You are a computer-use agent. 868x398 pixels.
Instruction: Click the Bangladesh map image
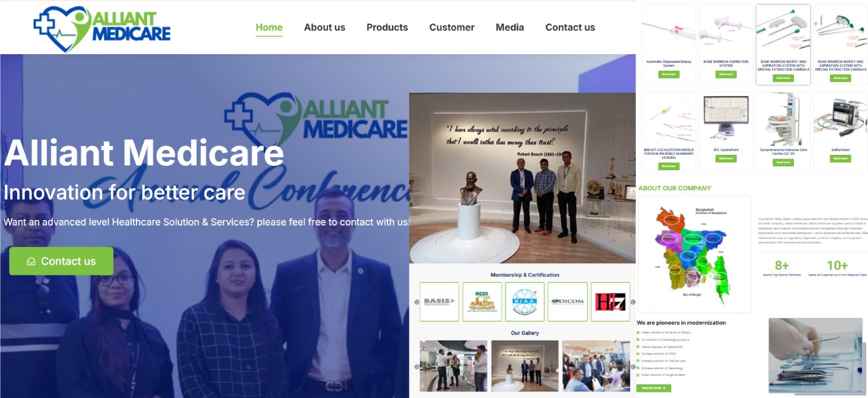pyautogui.click(x=695, y=254)
